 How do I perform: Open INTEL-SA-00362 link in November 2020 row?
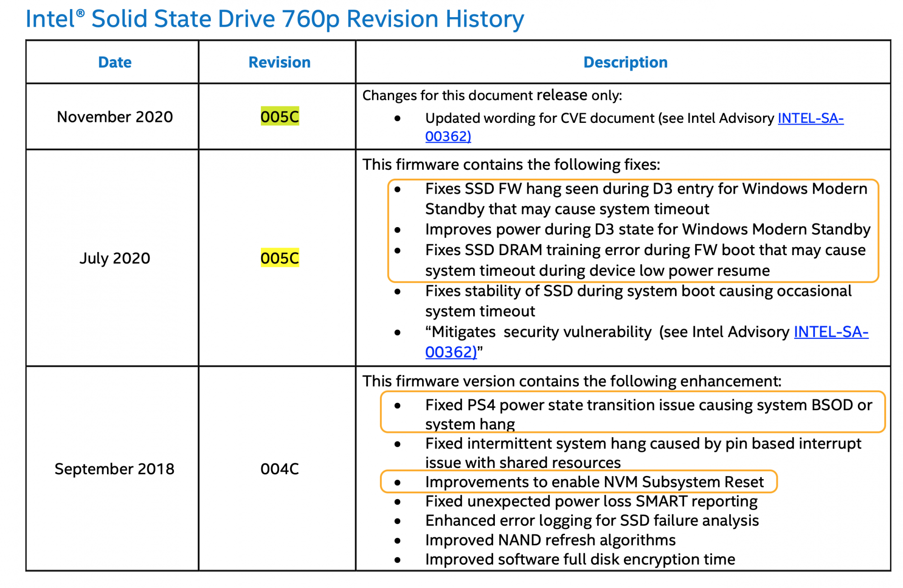pos(810,118)
